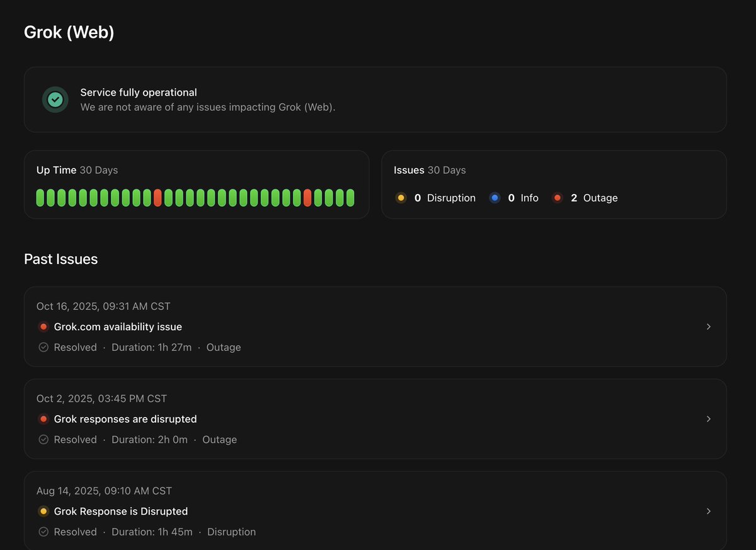Click Outage label in Oct 2 issue

[x=220, y=440]
